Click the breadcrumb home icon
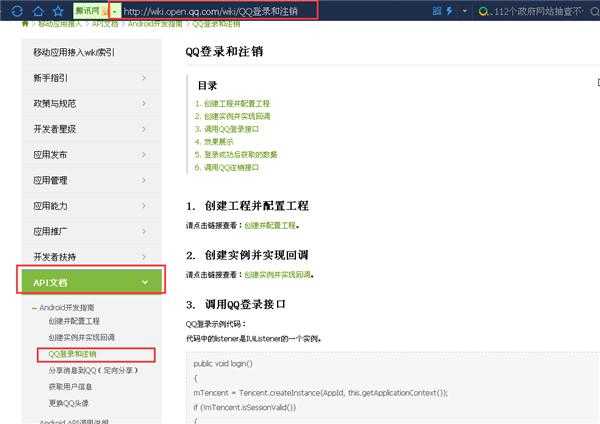 point(25,24)
